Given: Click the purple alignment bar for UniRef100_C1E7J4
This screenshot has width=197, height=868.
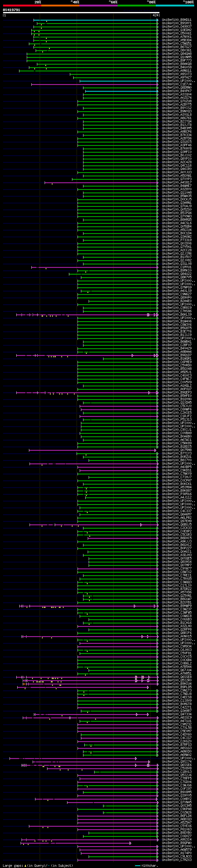Looking at the screenshot, I should coord(94,84).
